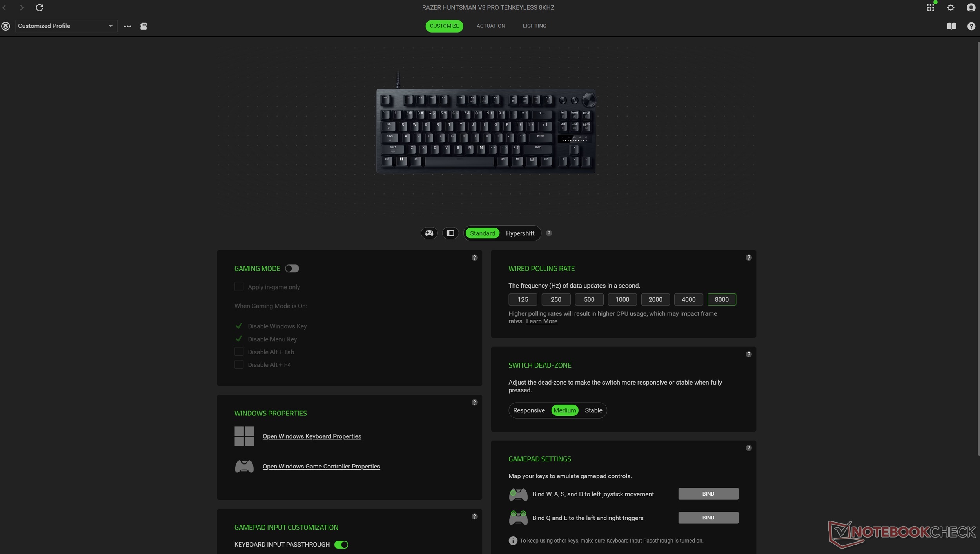
Task: Switch to the Lighting tab
Action: pos(534,26)
